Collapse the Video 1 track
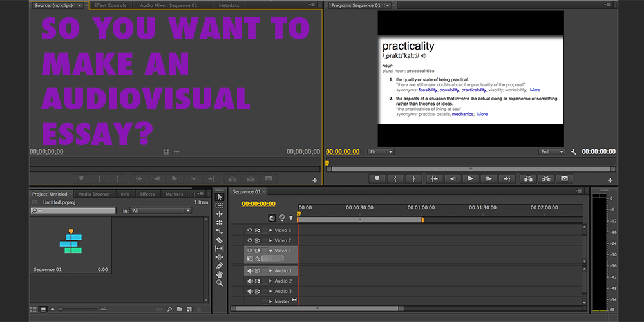The image size is (644, 322). point(270,251)
